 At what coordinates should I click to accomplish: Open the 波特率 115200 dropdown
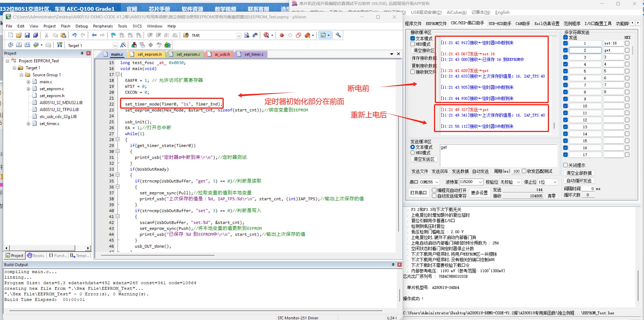click(471, 182)
